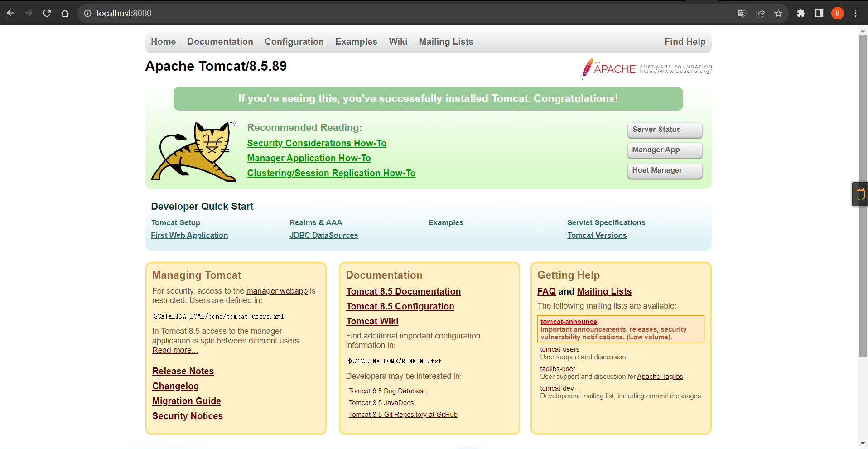The height and width of the screenshot is (449, 868).
Task: Open Find Help in the top nav
Action: (685, 42)
